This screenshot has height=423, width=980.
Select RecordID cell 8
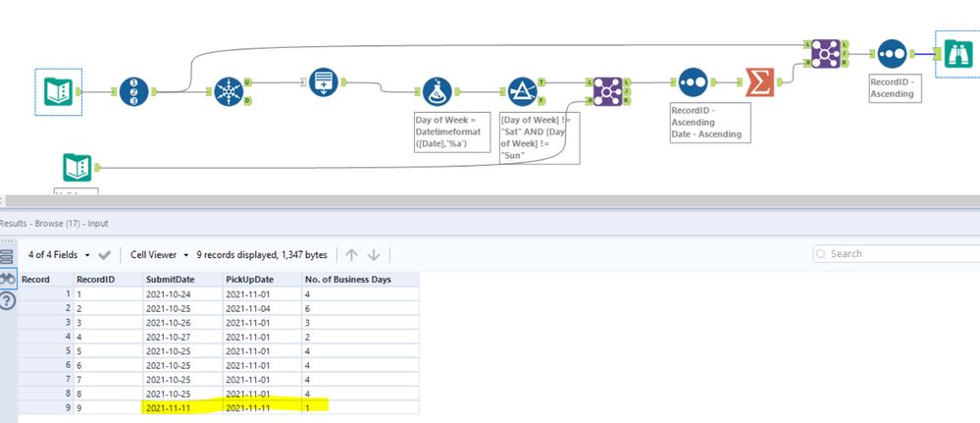tap(108, 393)
